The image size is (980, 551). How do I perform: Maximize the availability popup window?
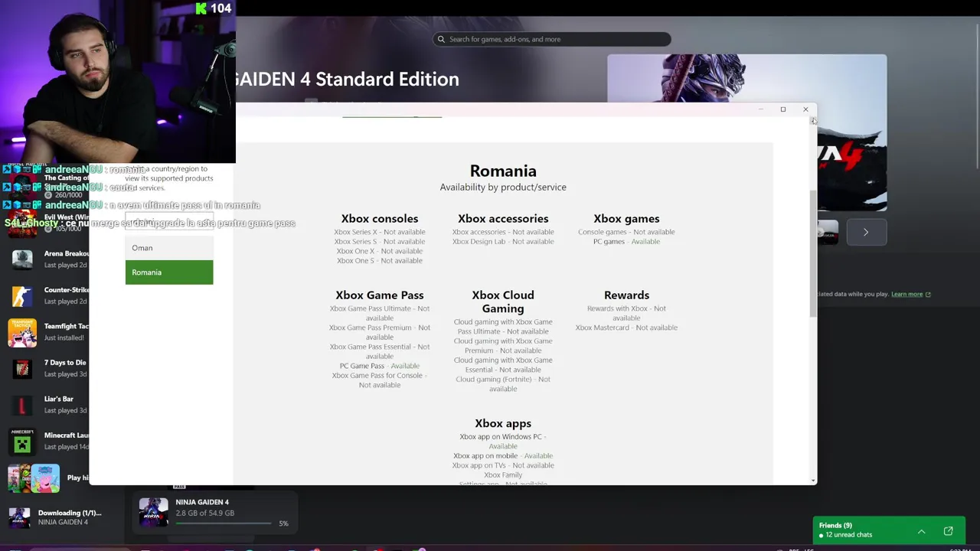tap(783, 109)
